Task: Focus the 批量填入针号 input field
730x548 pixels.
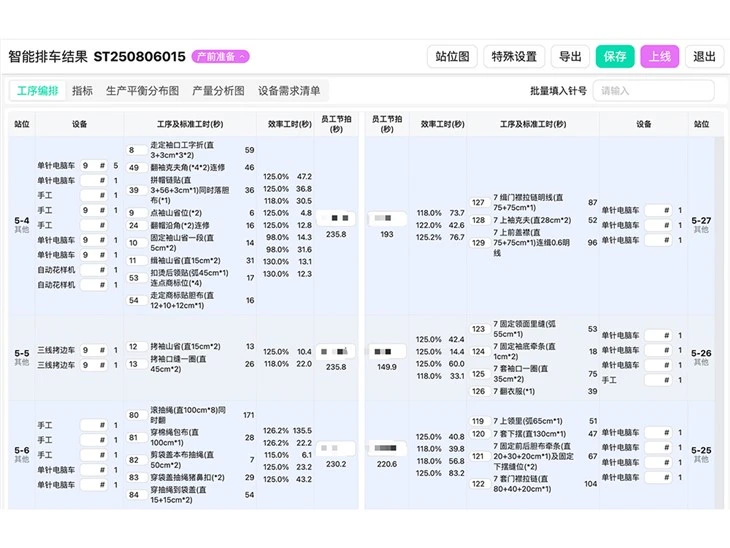Action: [x=654, y=90]
